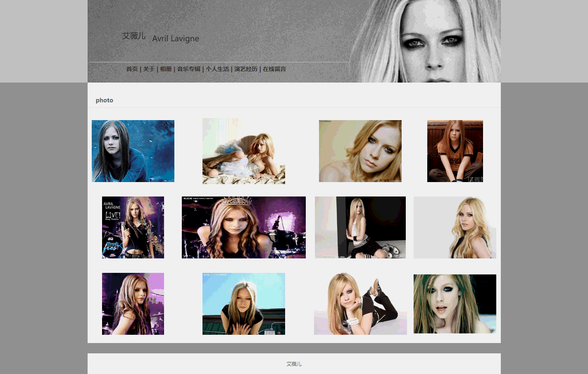Image resolution: width=588 pixels, height=374 pixels.
Task: Open the photo of woman lying on bed
Action: (244, 151)
